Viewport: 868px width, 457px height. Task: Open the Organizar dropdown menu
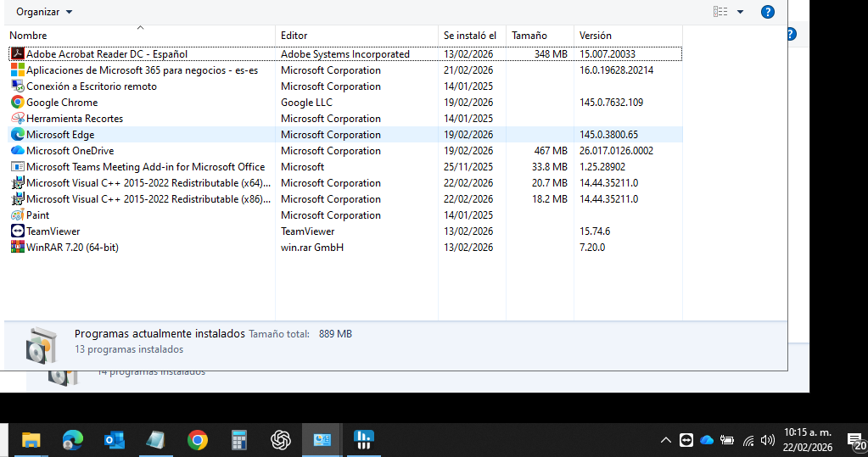44,12
